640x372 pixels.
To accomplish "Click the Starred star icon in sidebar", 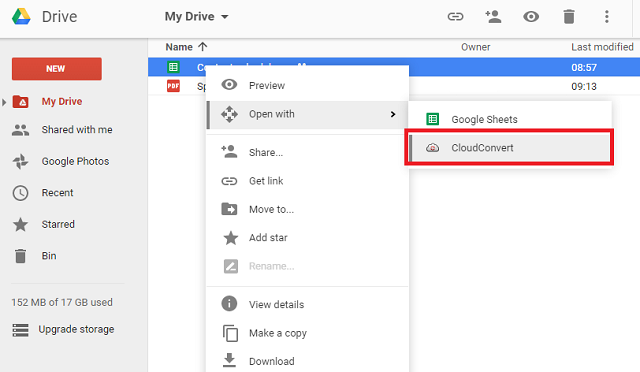I will click(x=20, y=224).
